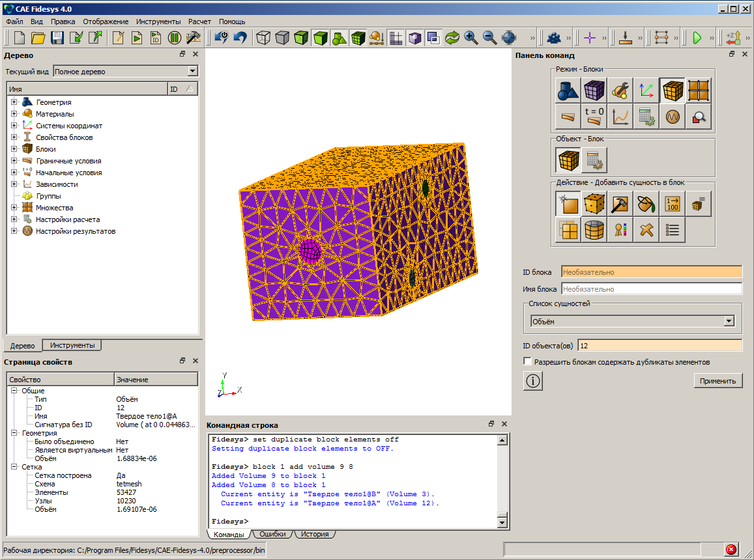Screen dimensions: 754x560
Task: Switch to the Ошибки tab
Action: [x=272, y=534]
